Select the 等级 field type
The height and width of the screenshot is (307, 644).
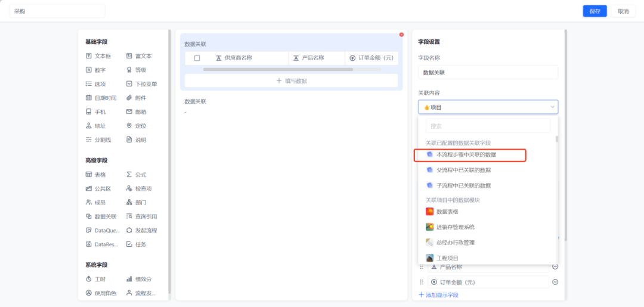(x=137, y=70)
